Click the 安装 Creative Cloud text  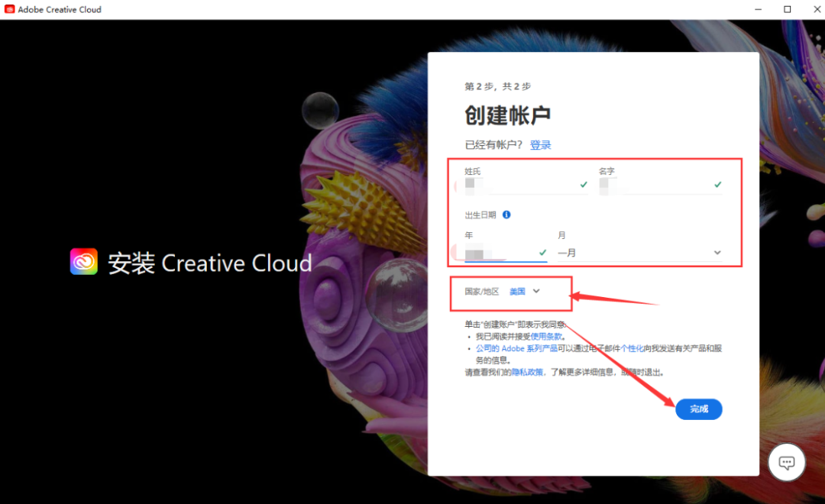[x=210, y=263]
